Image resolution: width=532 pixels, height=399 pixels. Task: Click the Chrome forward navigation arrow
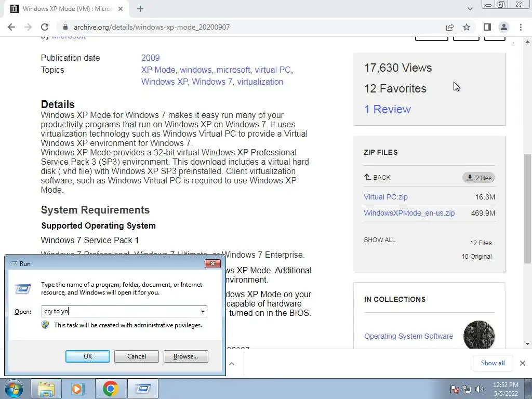28,27
